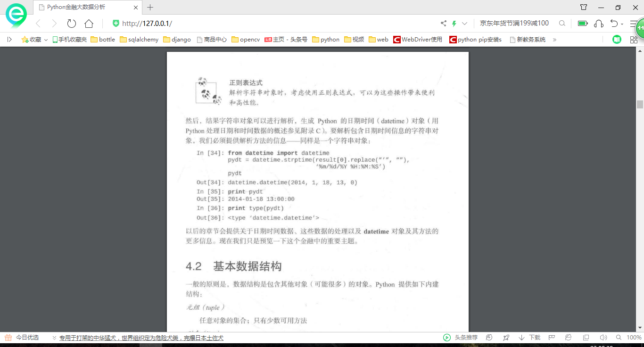Screen dimensions: 644x347
Task: Open the django bookmark folder
Action: (177, 40)
